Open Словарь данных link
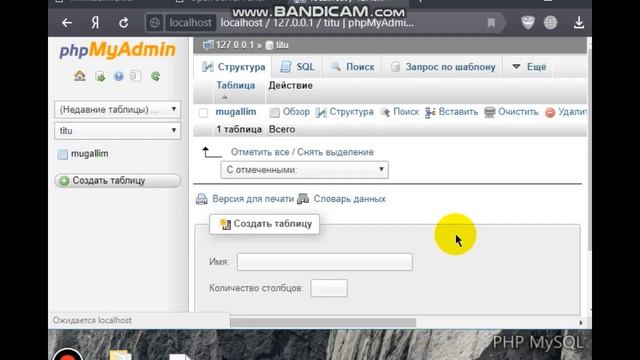Viewport: 640px width, 360px height. click(x=349, y=199)
